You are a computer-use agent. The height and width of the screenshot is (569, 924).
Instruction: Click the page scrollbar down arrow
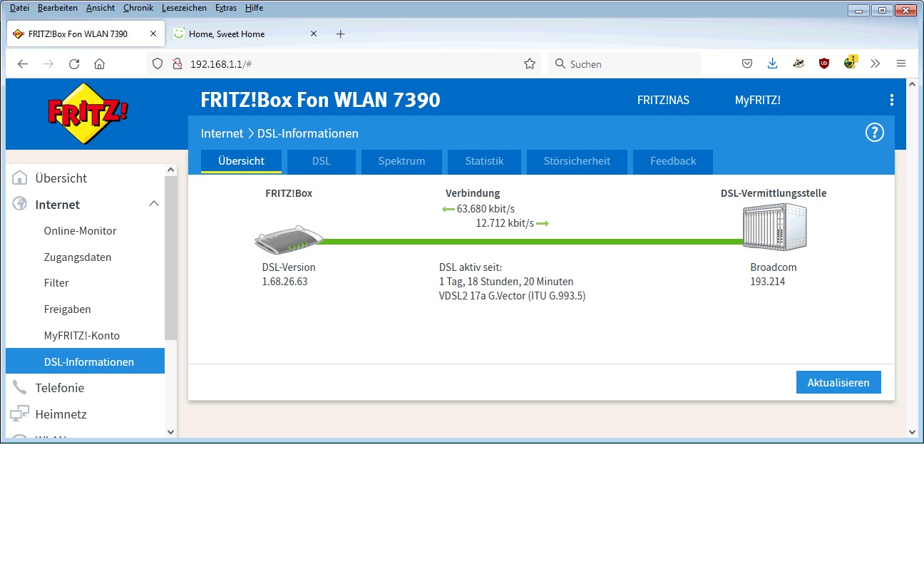912,431
